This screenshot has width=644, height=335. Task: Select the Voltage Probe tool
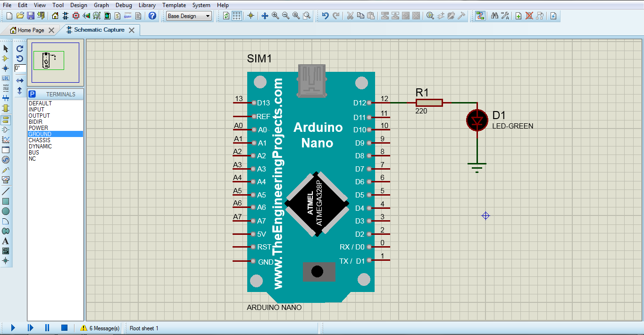pyautogui.click(x=6, y=169)
